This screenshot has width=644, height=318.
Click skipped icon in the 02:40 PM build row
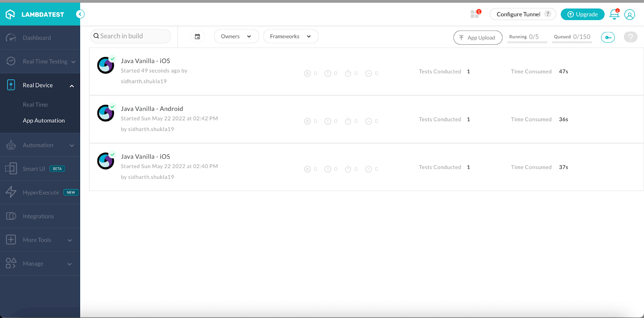tap(368, 169)
